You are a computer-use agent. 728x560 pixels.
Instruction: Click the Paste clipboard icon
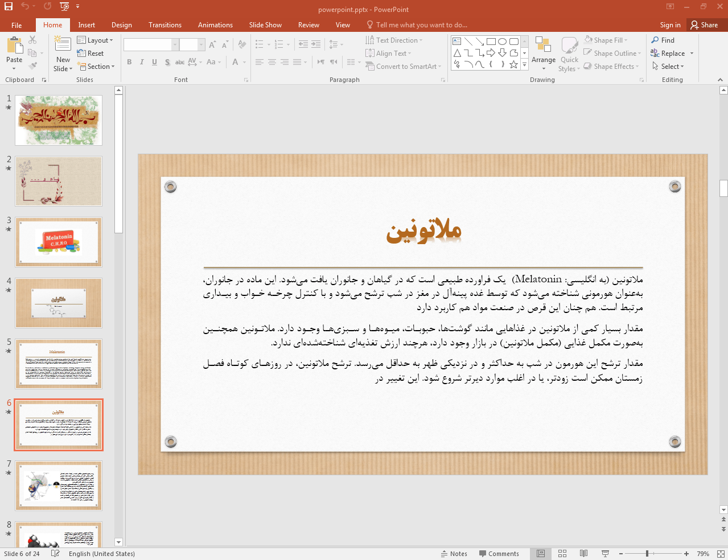[14, 47]
